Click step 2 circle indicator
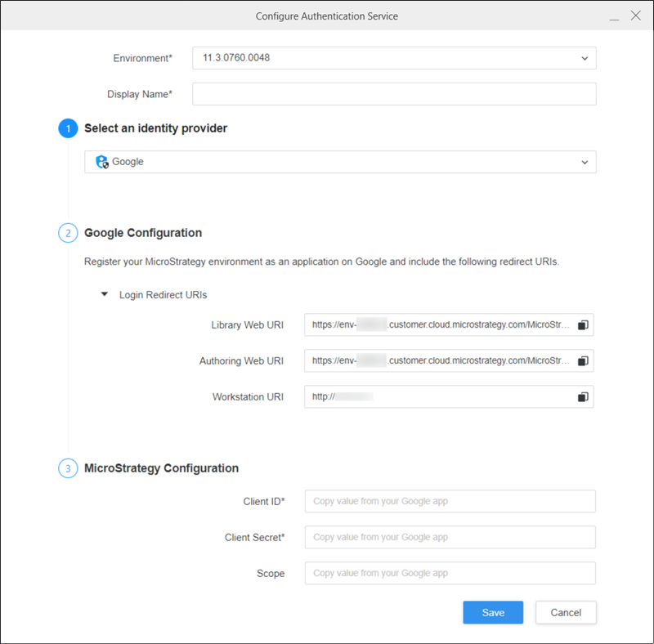 68,233
